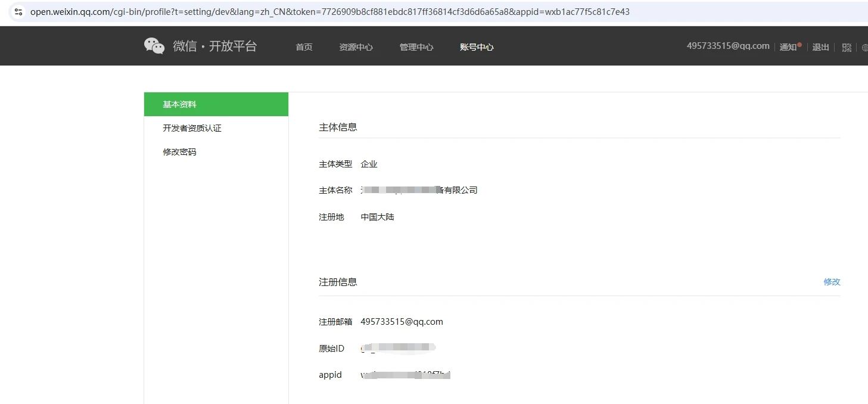
Task: Click 微信·开放平台 title text
Action: [x=215, y=46]
